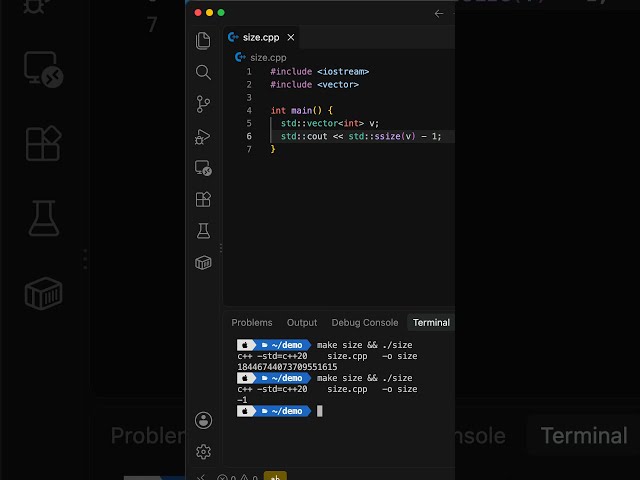This screenshot has height=480, width=640.
Task: Click the status bar warnings count
Action: pos(249,477)
